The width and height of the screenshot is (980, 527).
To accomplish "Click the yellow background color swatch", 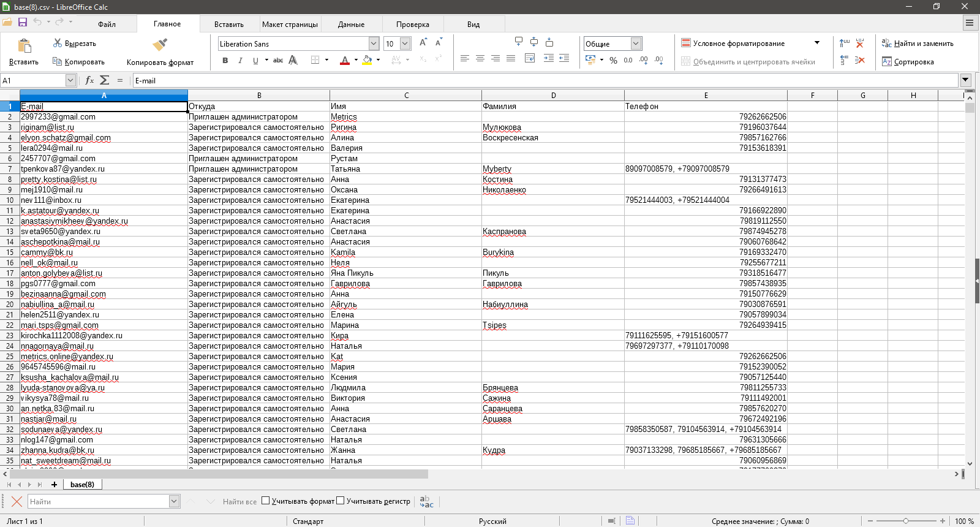I will coord(367,60).
